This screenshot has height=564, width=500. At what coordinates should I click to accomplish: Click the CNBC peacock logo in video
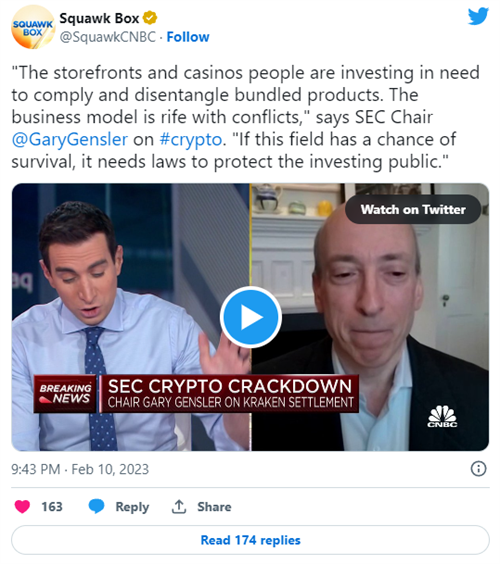pyautogui.click(x=442, y=416)
